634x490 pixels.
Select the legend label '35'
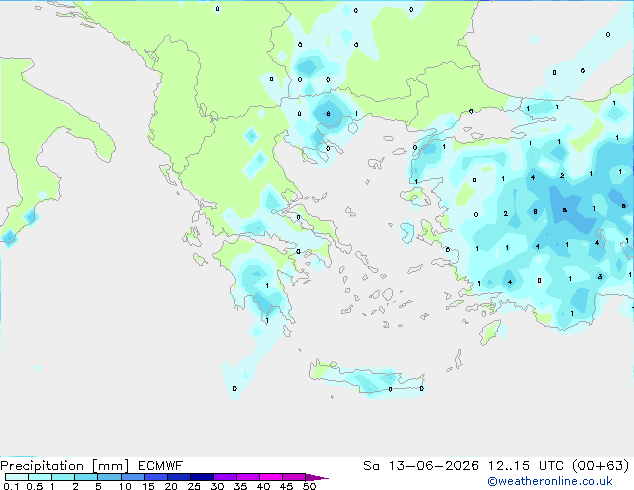point(241,486)
